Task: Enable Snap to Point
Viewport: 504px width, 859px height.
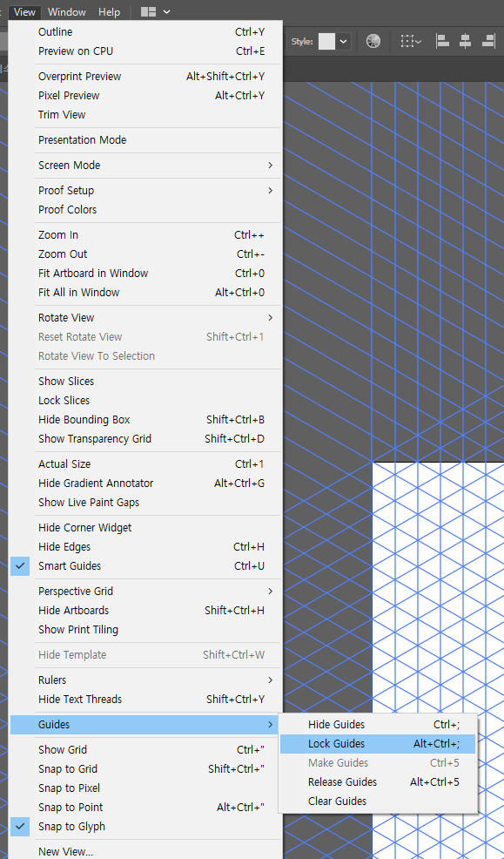Action: pyautogui.click(x=146, y=807)
